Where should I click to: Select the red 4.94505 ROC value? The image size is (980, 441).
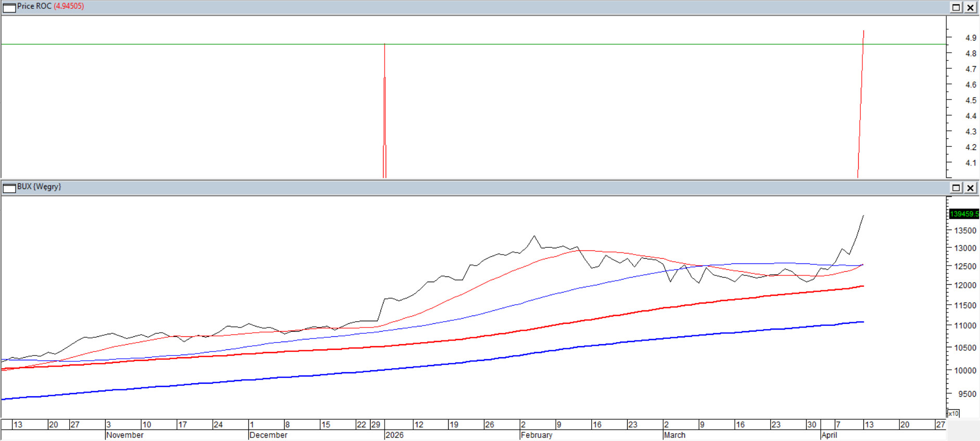tap(69, 6)
